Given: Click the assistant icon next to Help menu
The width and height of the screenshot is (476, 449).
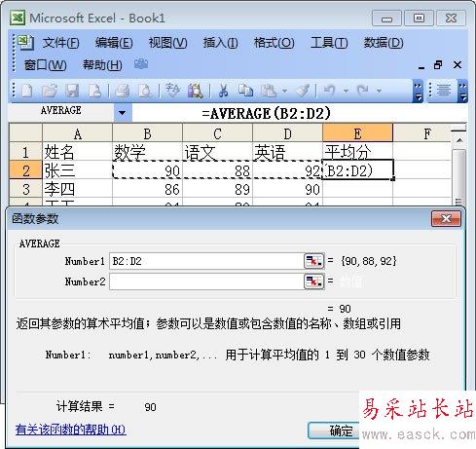Looking at the screenshot, I should (x=141, y=64).
